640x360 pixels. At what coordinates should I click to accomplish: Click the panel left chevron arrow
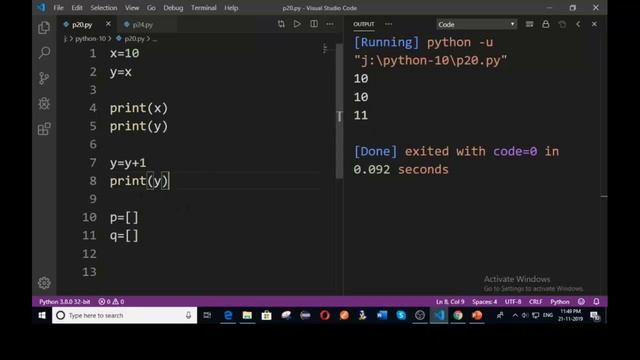click(x=578, y=24)
